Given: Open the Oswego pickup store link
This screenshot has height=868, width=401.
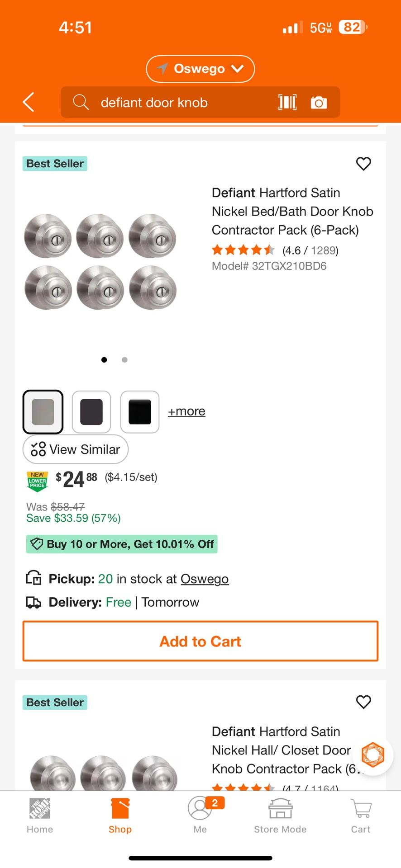Looking at the screenshot, I should pyautogui.click(x=205, y=579).
